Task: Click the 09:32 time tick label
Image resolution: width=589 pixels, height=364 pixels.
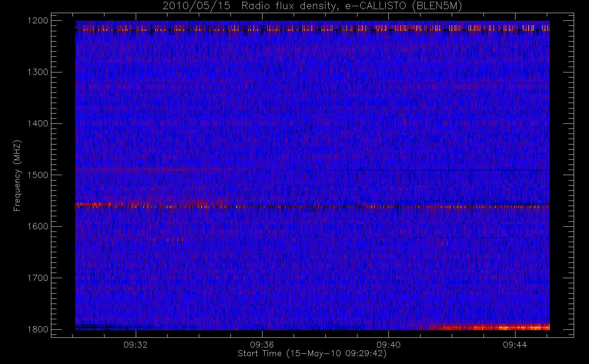Action: pyautogui.click(x=136, y=345)
